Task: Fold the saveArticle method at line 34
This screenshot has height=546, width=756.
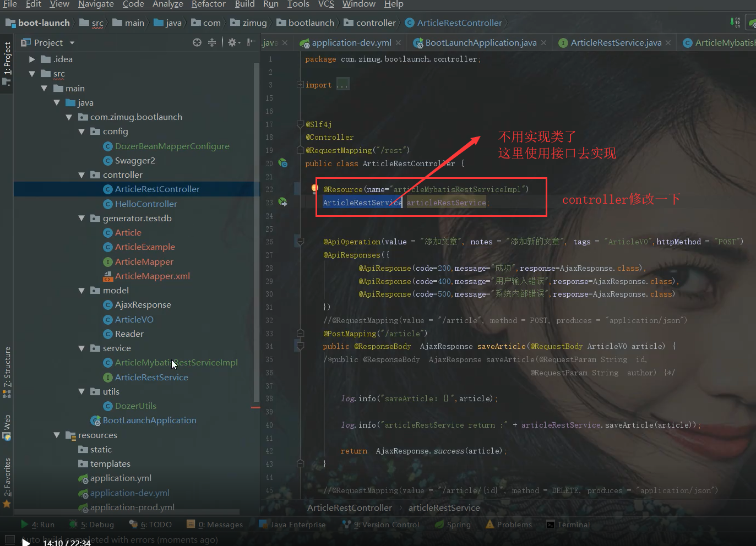Action: (x=300, y=346)
